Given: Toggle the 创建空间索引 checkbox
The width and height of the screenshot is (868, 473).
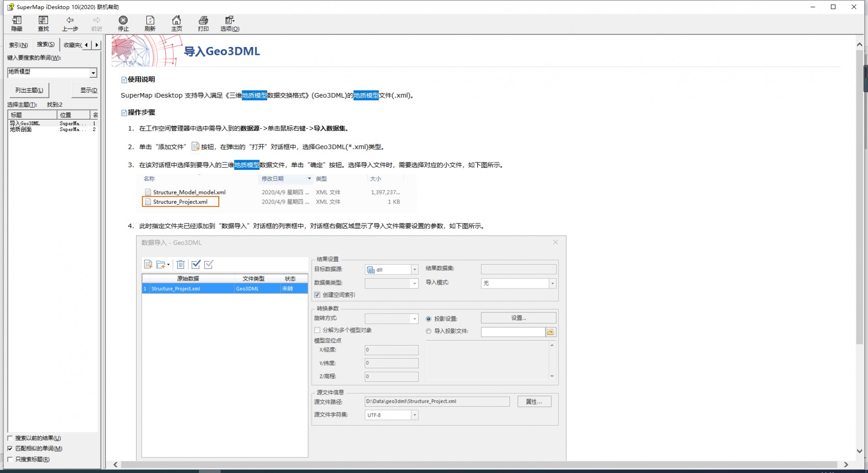Looking at the screenshot, I should 317,295.
